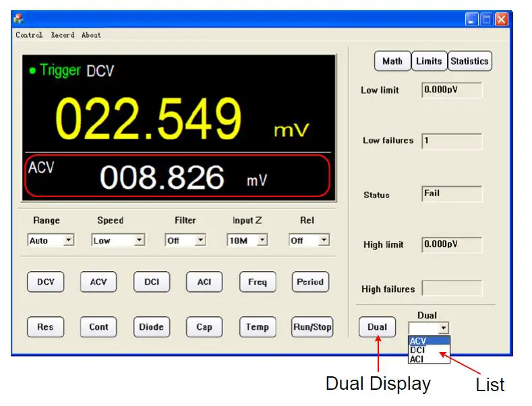Select the Freq measurement button
The image size is (532, 406).
(258, 282)
